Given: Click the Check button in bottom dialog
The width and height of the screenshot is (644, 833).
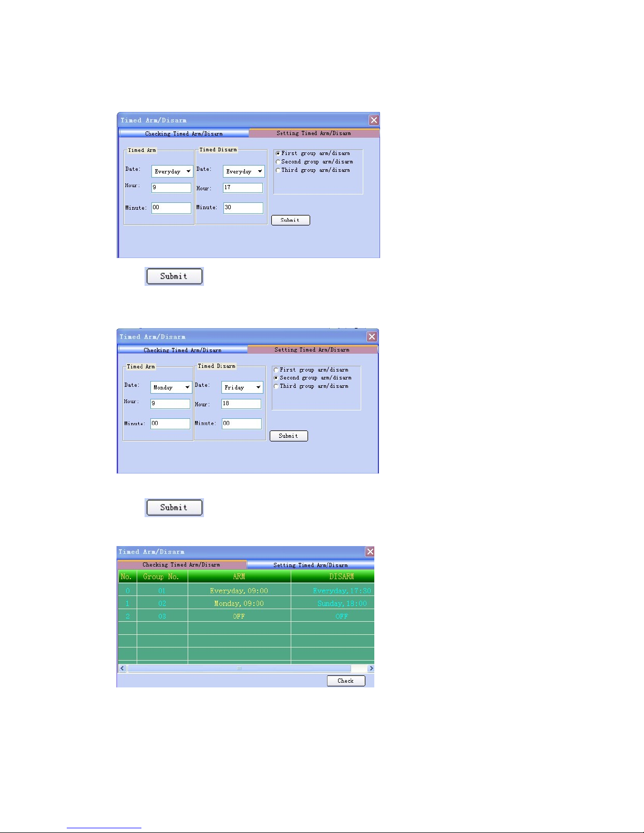Looking at the screenshot, I should (x=346, y=681).
